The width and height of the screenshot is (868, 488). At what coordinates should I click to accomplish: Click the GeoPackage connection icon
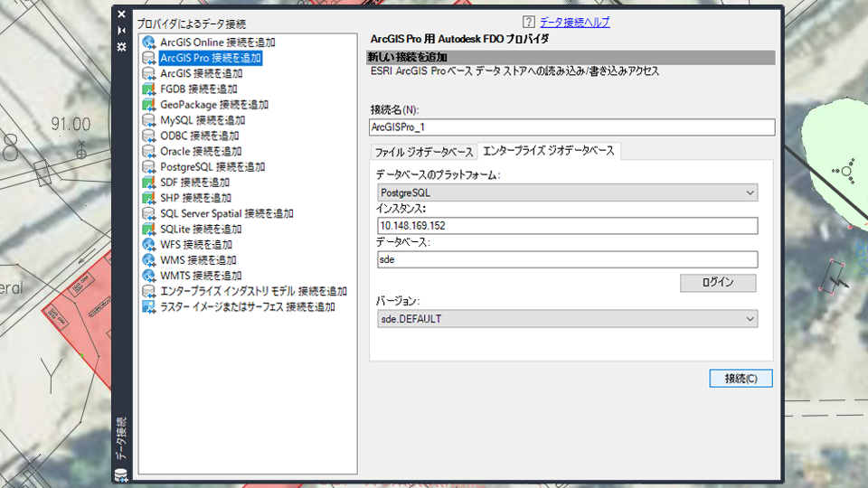148,104
